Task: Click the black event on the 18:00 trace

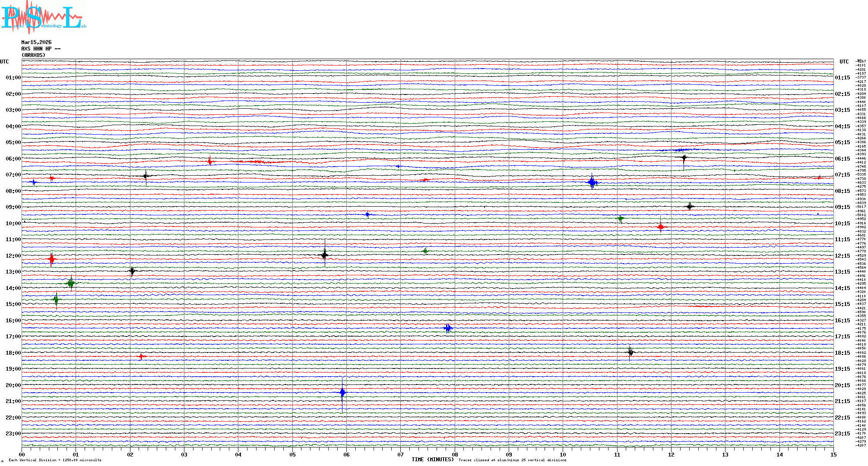Action: pyautogui.click(x=630, y=352)
